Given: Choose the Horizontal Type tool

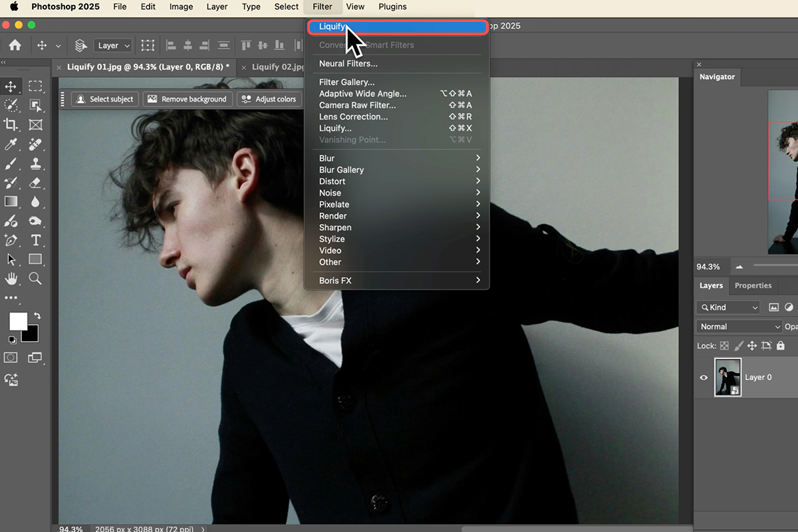Looking at the screenshot, I should [36, 240].
